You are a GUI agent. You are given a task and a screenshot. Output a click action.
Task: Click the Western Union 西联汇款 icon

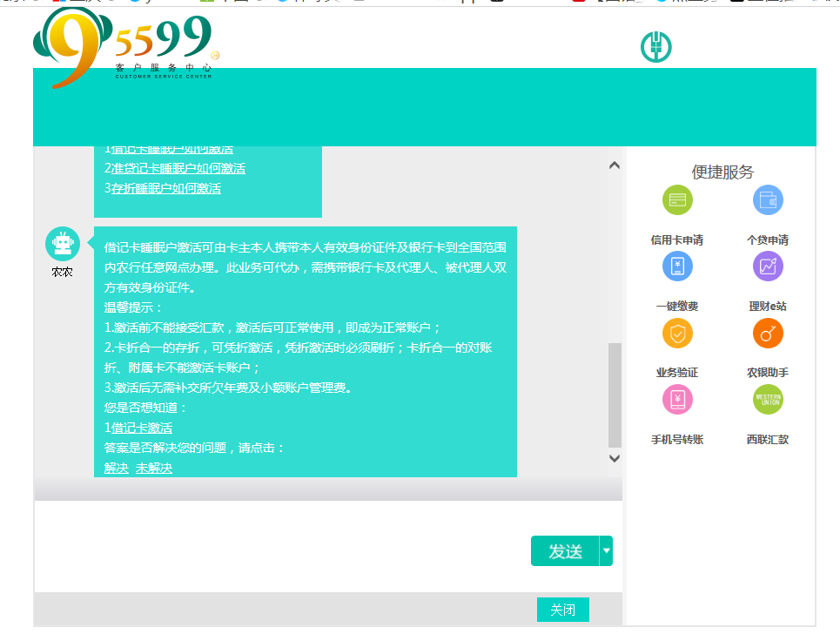tap(768, 399)
